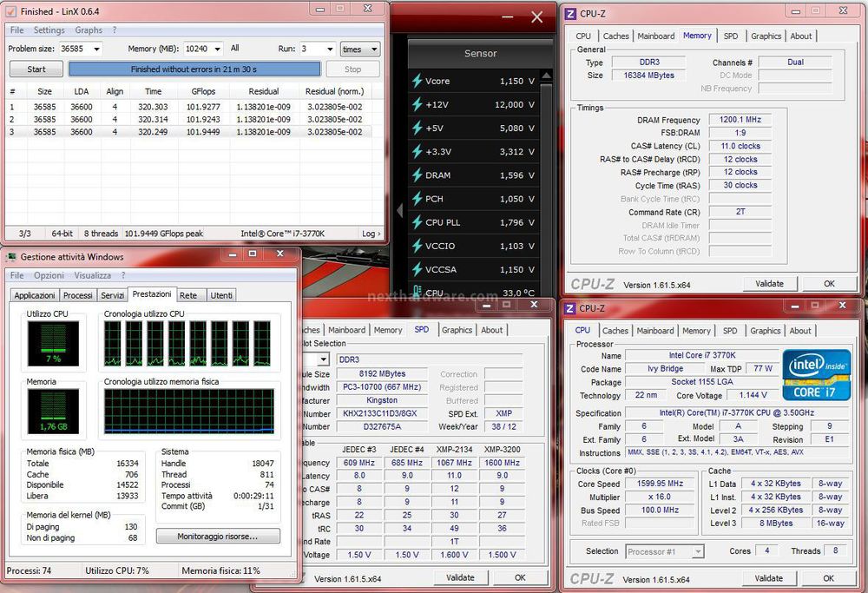This screenshot has height=593, width=868.
Task: Click the CPU temperature thermometer icon
Action: click(x=417, y=291)
